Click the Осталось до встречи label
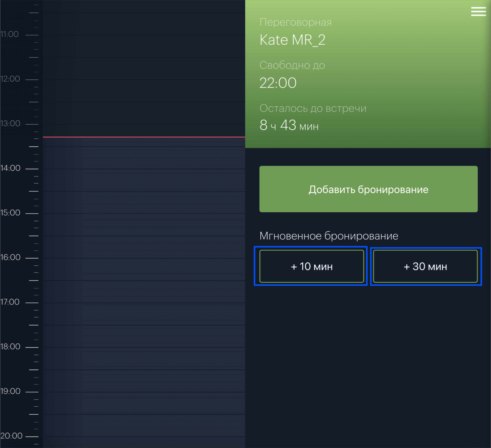Viewport: 491px width, 448px height. [313, 108]
